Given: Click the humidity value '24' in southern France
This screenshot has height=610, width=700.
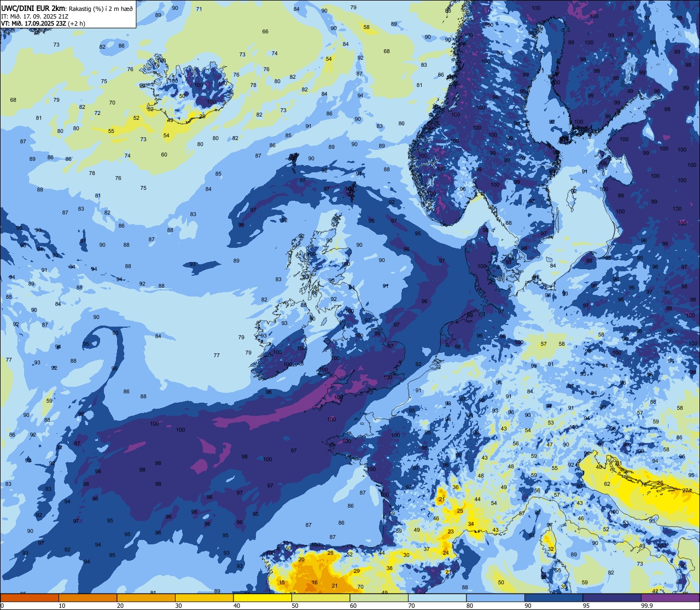Looking at the screenshot, I should (x=446, y=553).
